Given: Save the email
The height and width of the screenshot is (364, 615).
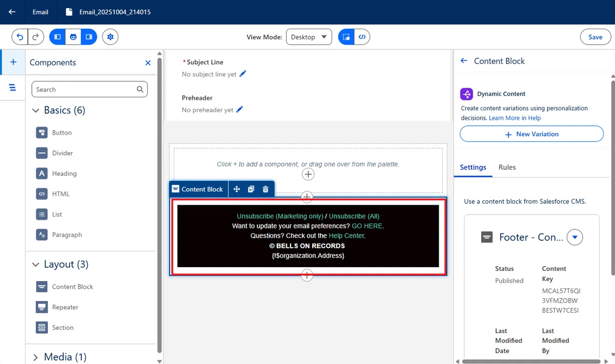Looking at the screenshot, I should [595, 37].
